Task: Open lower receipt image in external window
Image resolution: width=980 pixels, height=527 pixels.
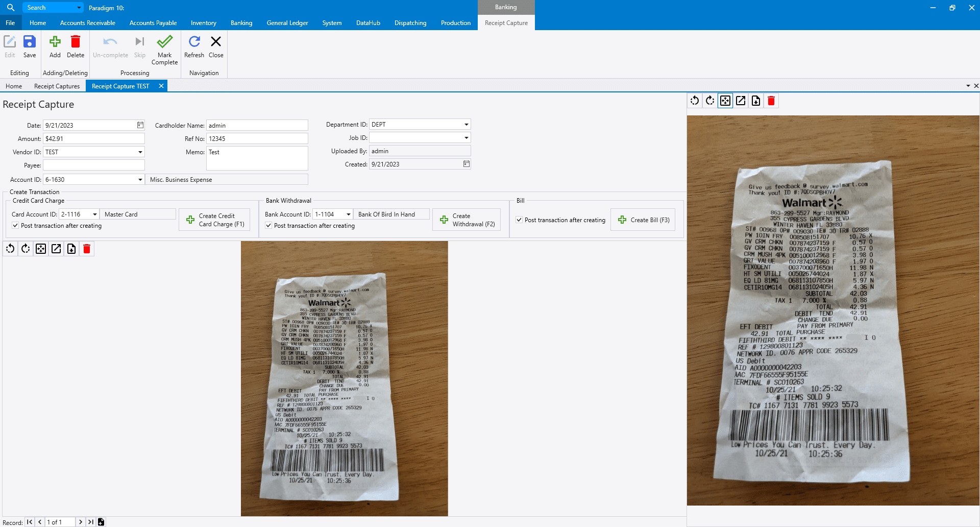Action: [x=56, y=249]
